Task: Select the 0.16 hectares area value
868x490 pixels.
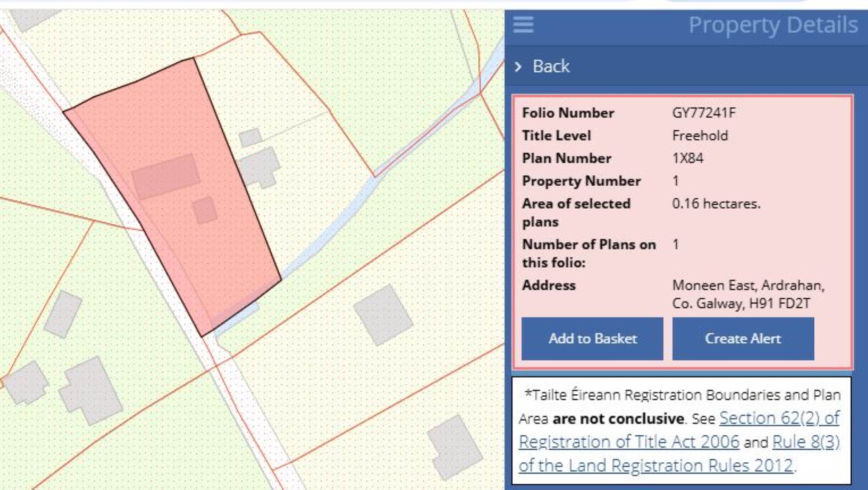Action: pyautogui.click(x=716, y=204)
